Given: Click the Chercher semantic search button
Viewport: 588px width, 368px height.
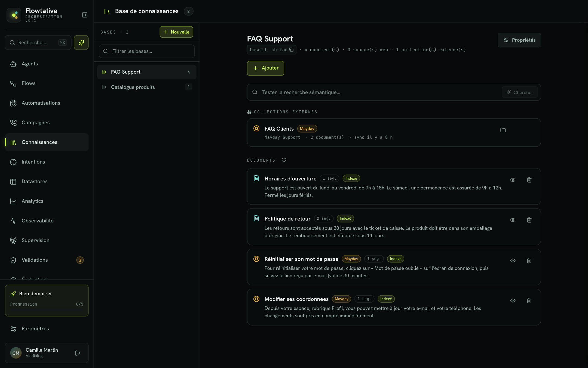Looking at the screenshot, I should pyautogui.click(x=519, y=92).
